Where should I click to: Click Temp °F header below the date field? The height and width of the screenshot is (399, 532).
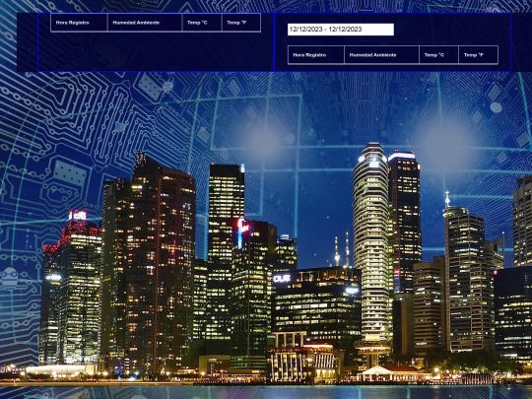(x=479, y=55)
